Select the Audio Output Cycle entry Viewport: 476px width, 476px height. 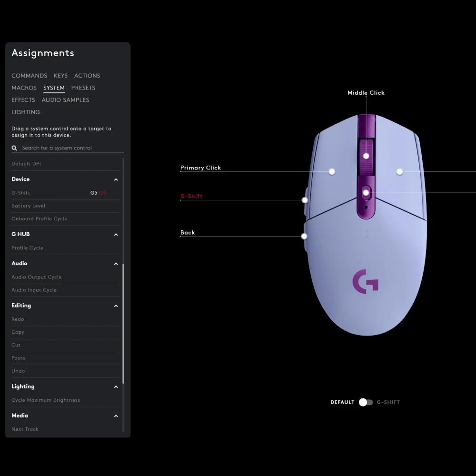(x=66, y=277)
